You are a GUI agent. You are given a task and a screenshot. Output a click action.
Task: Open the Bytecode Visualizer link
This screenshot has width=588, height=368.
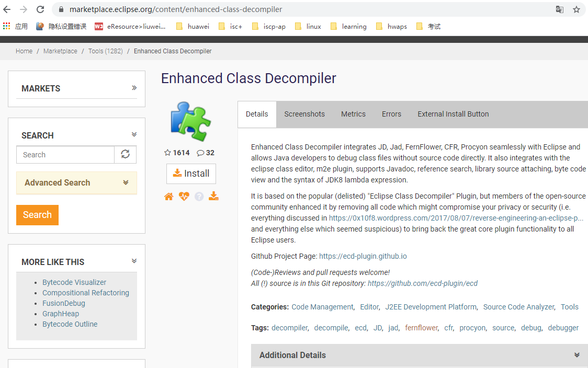point(74,282)
